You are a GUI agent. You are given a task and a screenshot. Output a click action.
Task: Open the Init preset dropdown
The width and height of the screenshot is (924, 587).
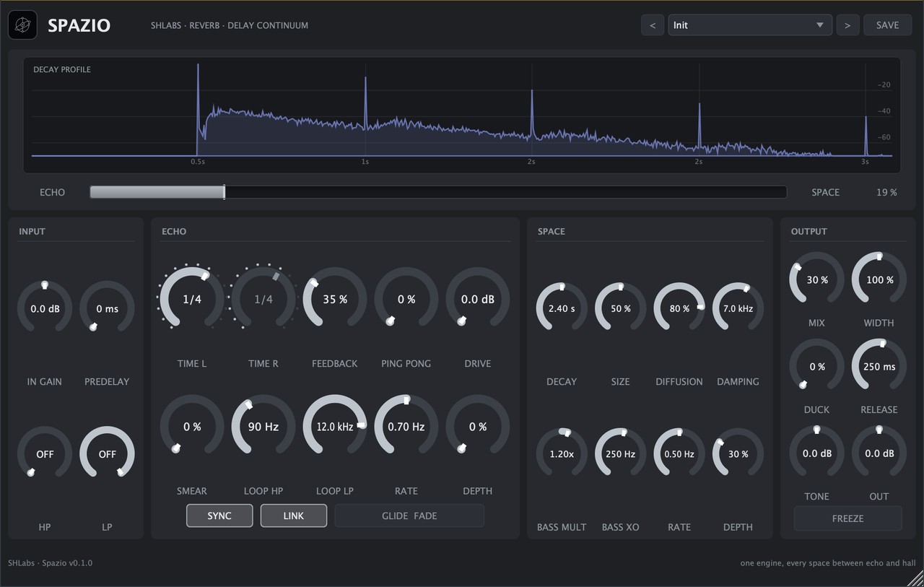(x=750, y=25)
